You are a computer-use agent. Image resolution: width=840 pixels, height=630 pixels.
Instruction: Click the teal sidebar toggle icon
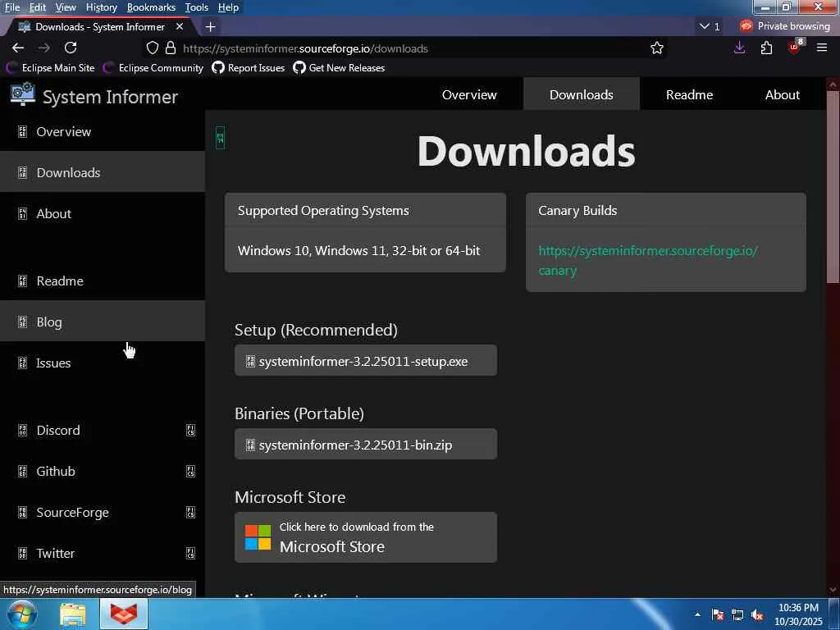click(220, 138)
